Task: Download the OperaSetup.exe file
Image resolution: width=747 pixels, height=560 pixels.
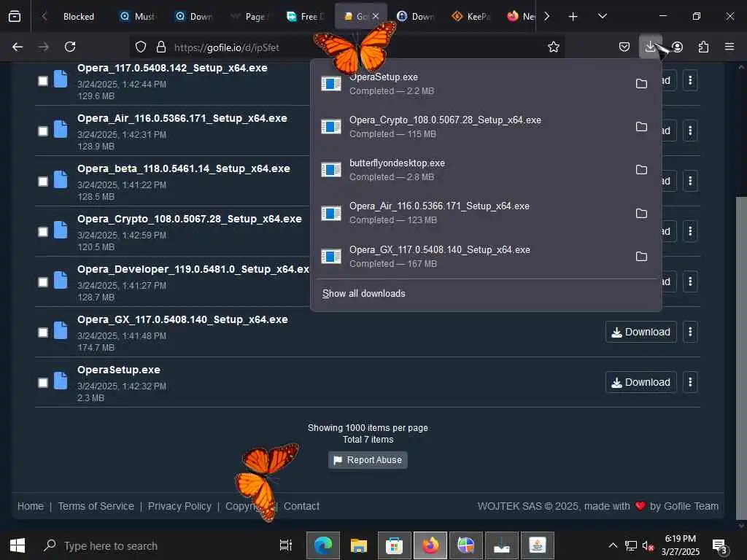Action: coord(640,382)
